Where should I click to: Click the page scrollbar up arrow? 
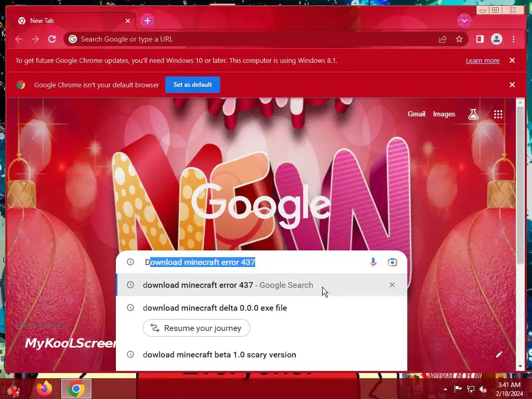520,102
